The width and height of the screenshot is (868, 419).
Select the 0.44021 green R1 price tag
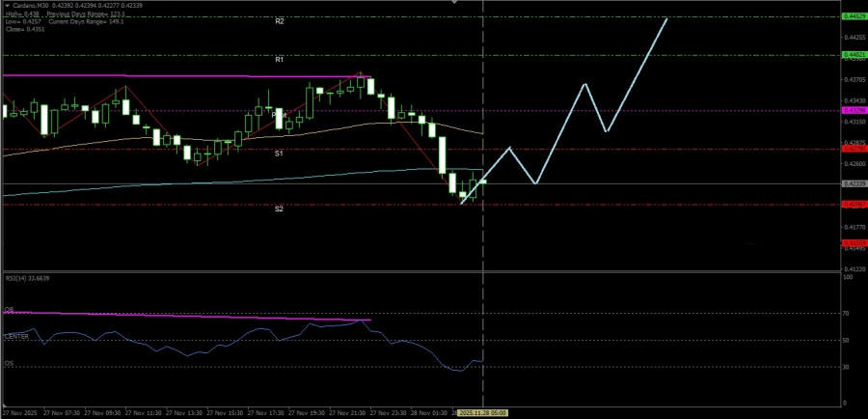854,55
